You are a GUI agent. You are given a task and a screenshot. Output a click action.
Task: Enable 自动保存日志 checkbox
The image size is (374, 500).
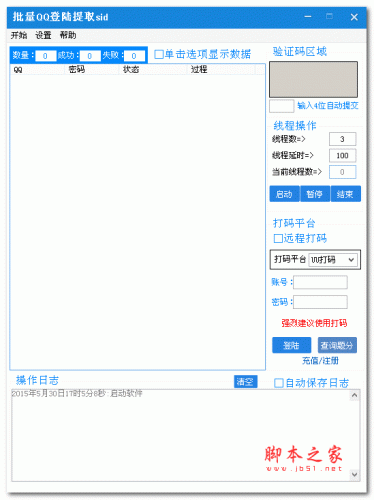[x=279, y=383]
